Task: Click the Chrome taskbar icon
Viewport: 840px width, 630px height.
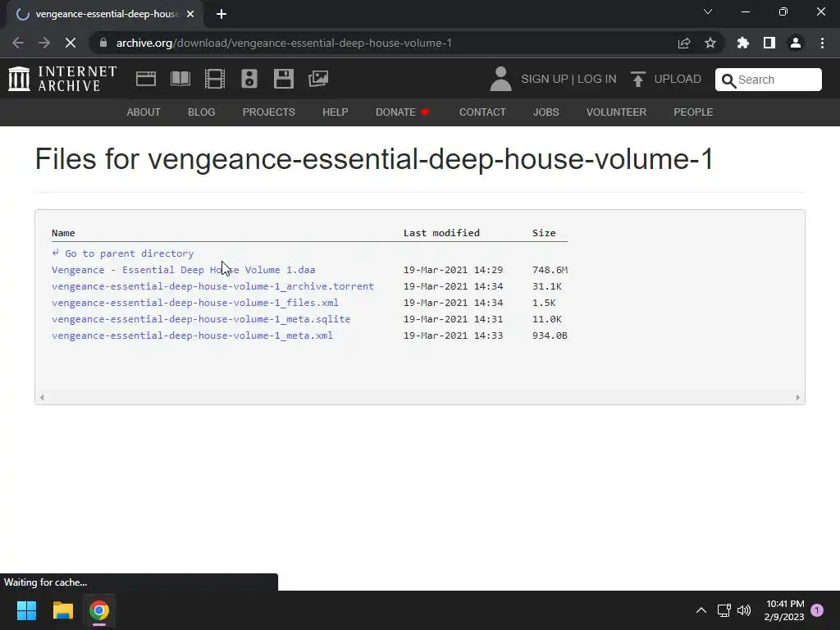Action: pos(99,610)
